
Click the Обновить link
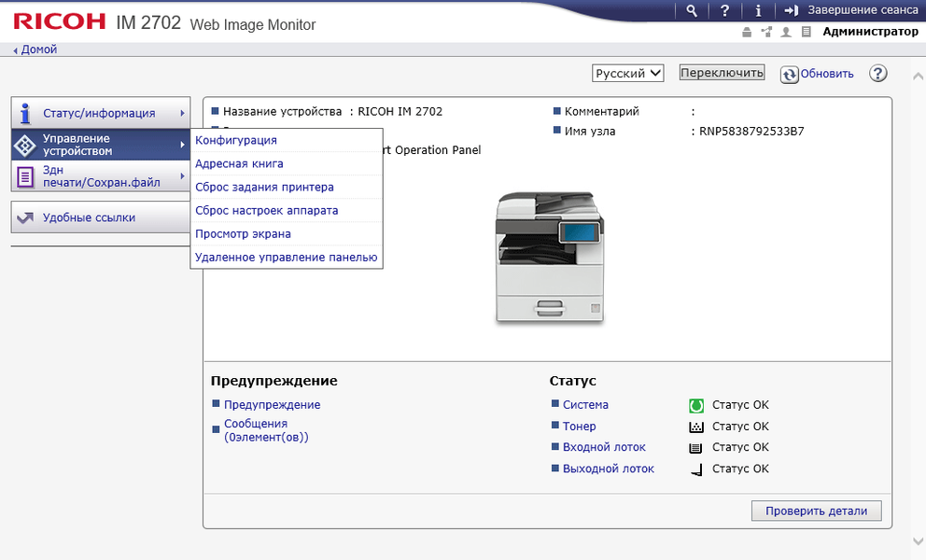tap(827, 74)
